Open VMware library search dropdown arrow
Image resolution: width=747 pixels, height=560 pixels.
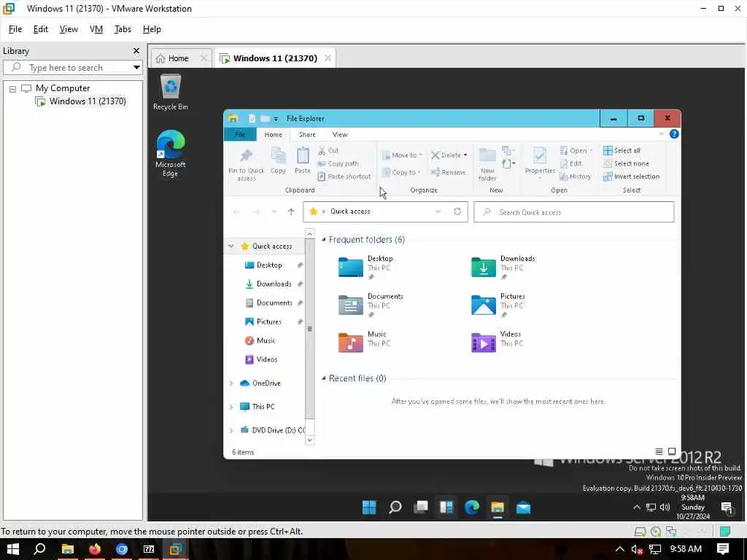coord(136,68)
